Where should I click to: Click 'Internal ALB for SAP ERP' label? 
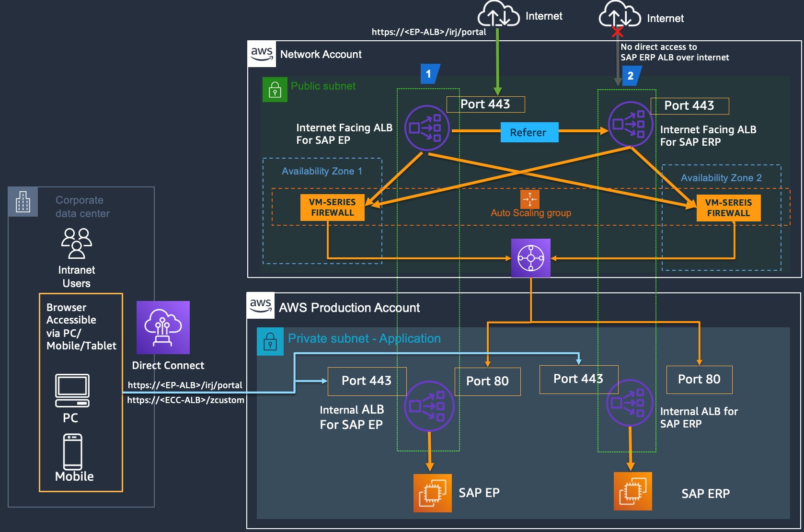tap(699, 417)
